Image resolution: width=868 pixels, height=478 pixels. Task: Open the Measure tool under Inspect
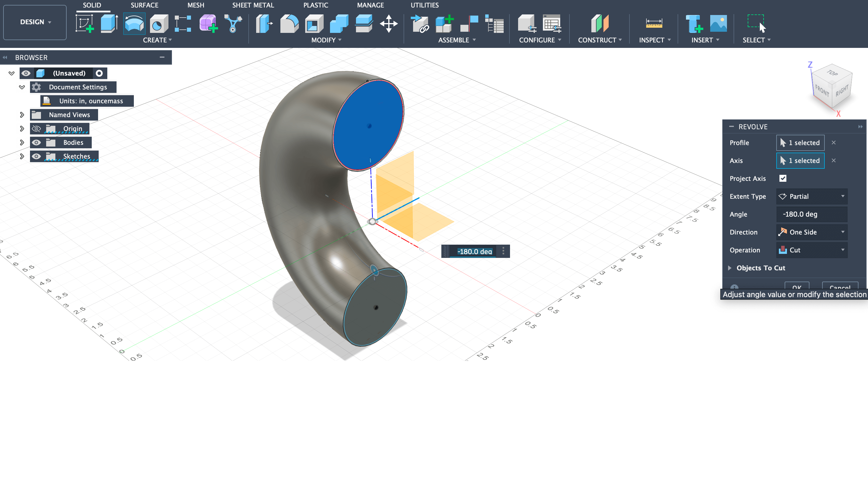(653, 24)
